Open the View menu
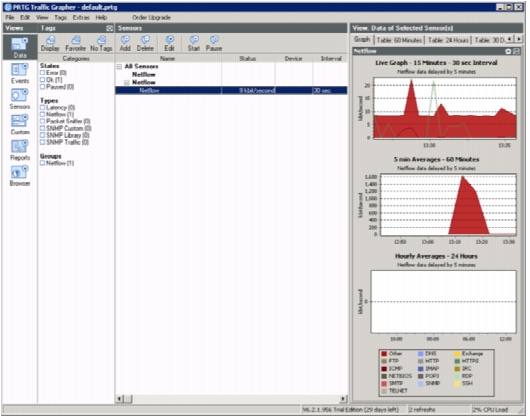Image resolution: width=530 pixels, height=420 pixels. [42, 17]
